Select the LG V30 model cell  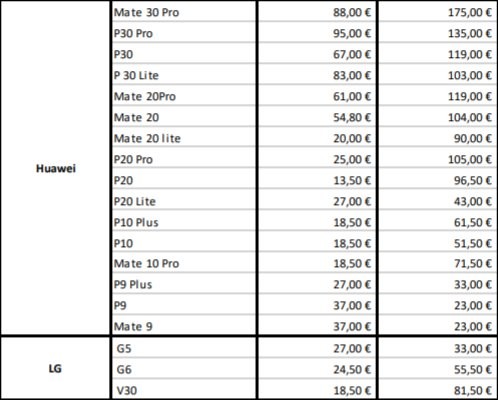pos(184,390)
